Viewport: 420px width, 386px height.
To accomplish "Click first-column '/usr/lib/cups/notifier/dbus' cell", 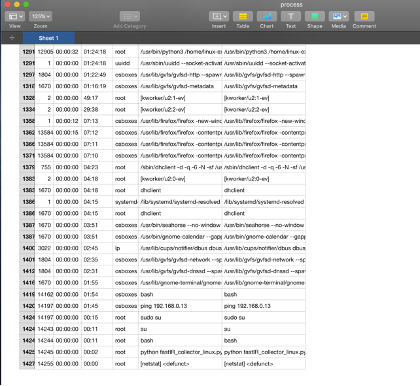I will point(180,248).
